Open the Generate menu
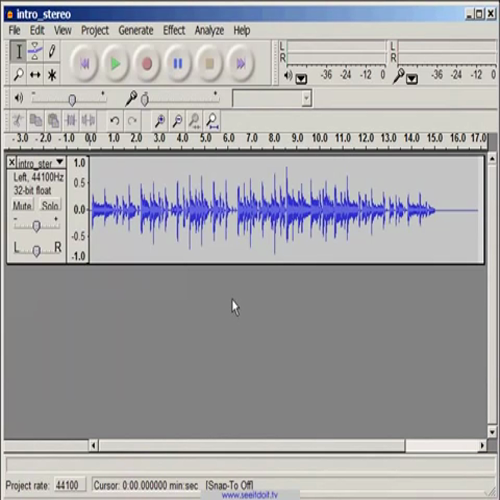 click(136, 31)
